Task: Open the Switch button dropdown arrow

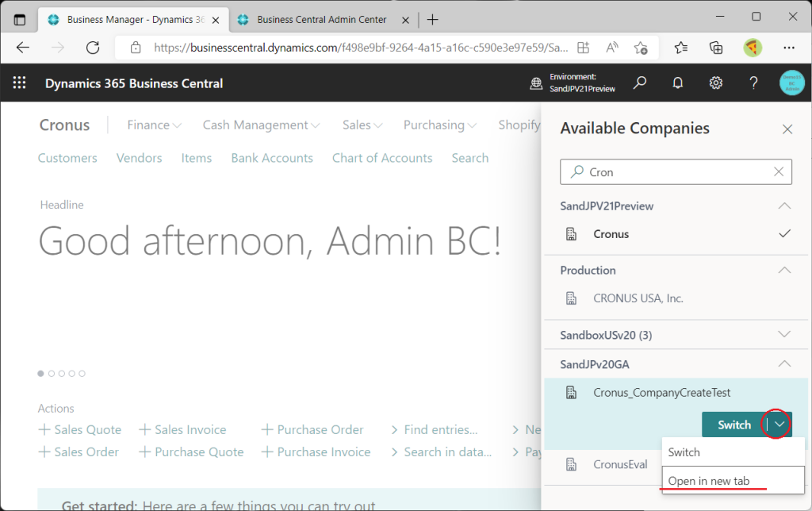Action: [x=779, y=425]
